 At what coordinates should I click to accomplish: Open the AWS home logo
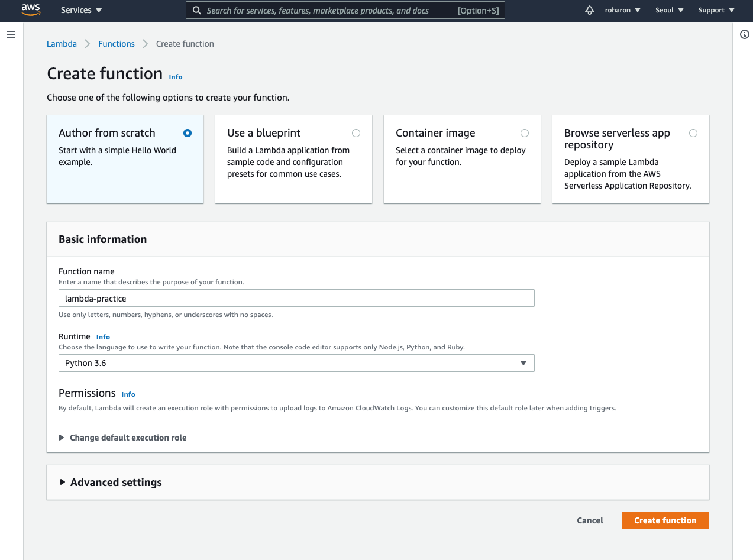(31, 10)
